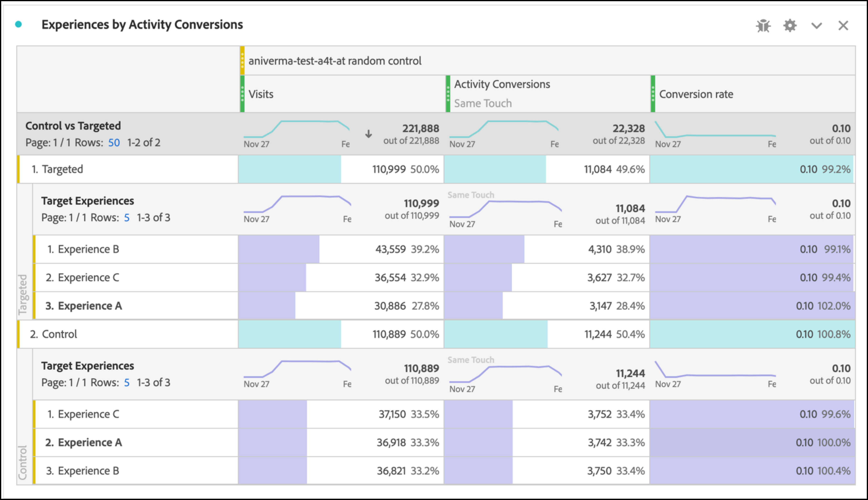This screenshot has height=500, width=868.
Task: Click the teal dot beside the title
Action: pos(19,24)
